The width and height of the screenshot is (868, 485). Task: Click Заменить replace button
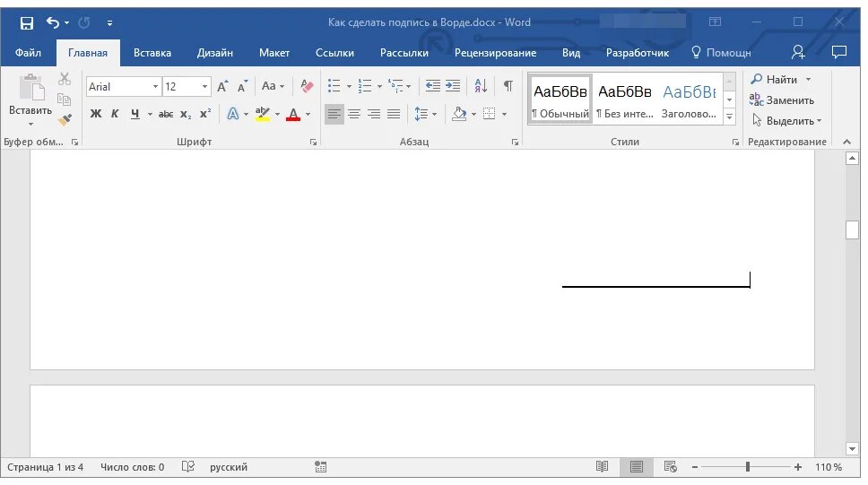pyautogui.click(x=782, y=100)
